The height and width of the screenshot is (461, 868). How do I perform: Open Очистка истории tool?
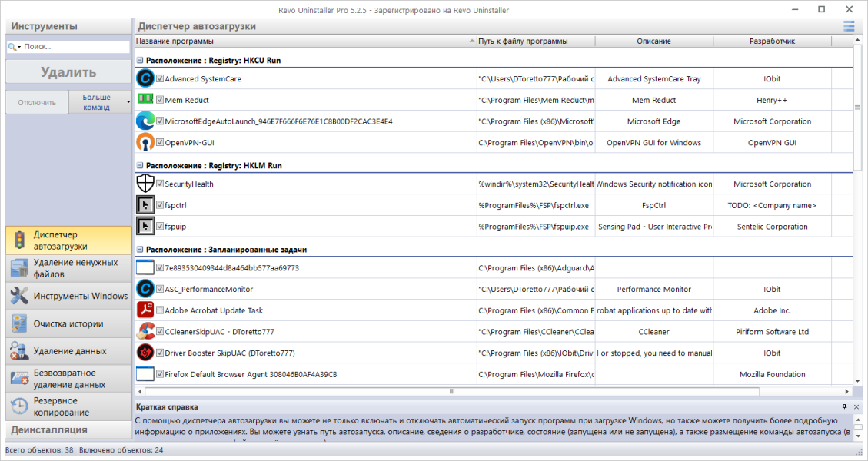pos(68,323)
